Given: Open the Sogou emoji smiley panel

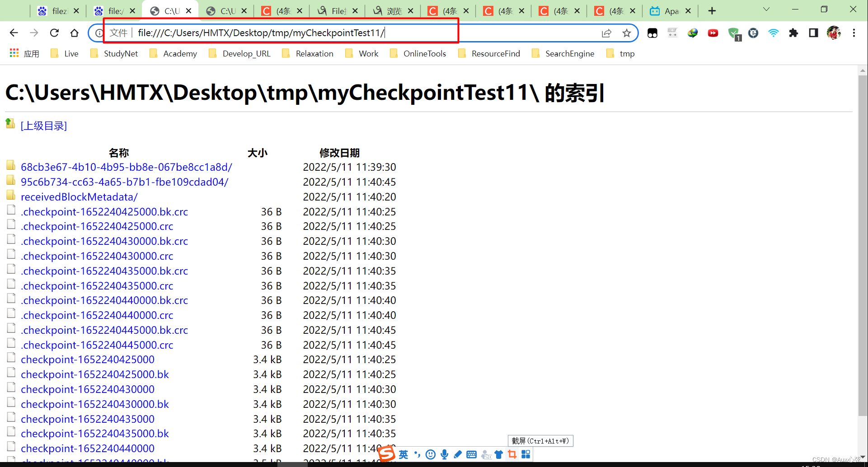Looking at the screenshot, I should (430, 454).
